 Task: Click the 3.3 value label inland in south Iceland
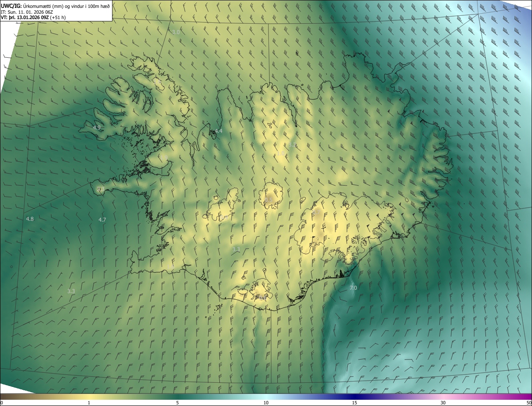236,249
